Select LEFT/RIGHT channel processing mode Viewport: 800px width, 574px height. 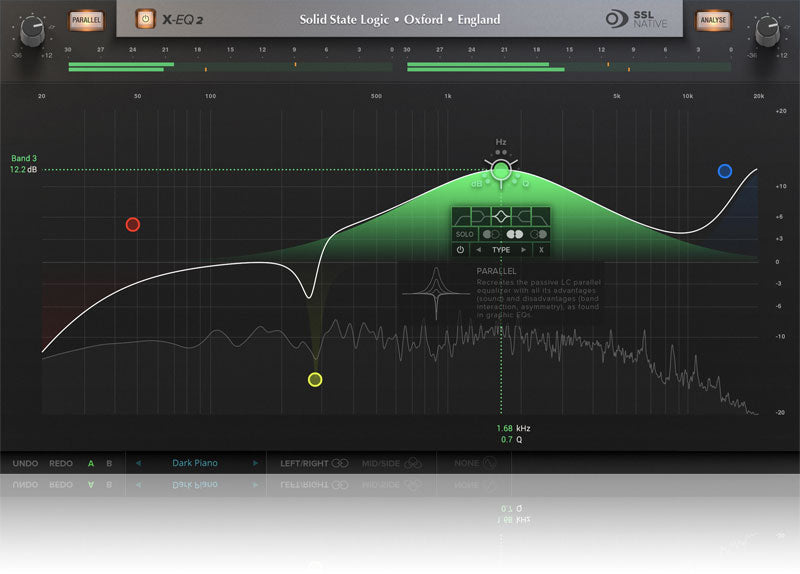[314, 463]
